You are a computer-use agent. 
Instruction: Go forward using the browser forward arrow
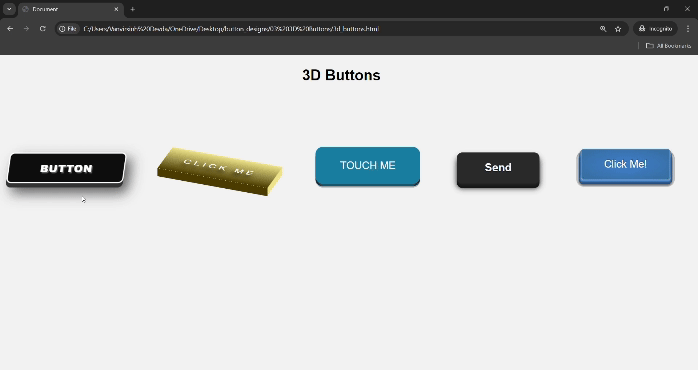coord(26,28)
